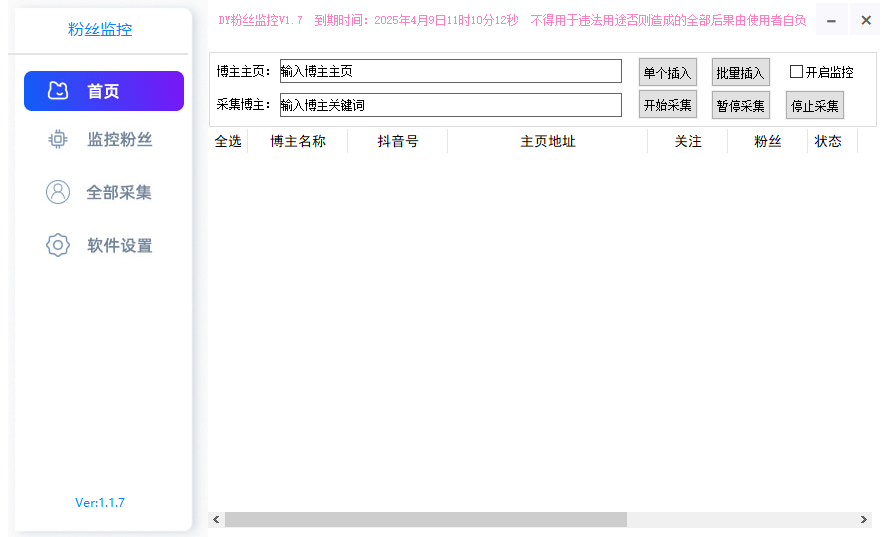The image size is (883, 537).
Task: Select all rows via 全选 header
Action: click(x=228, y=141)
